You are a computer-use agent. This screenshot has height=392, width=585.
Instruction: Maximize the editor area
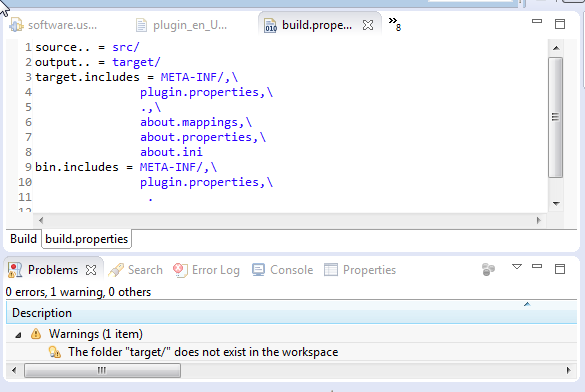(560, 24)
